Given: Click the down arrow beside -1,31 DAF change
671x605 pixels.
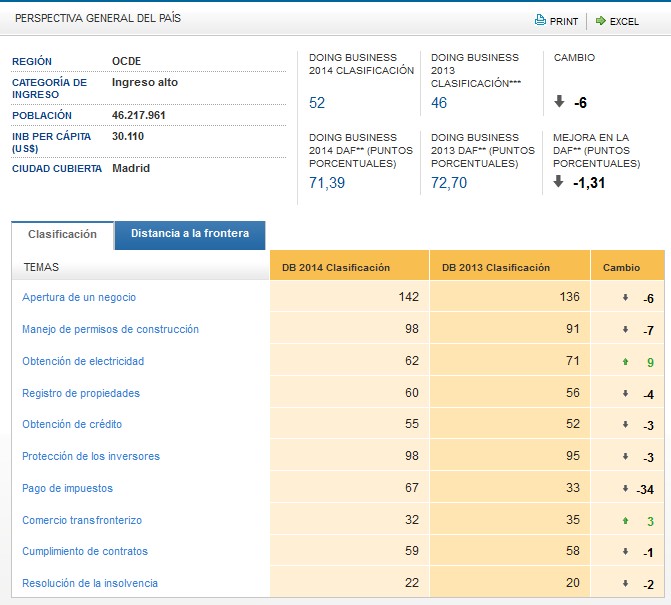Looking at the screenshot, I should point(559,182).
